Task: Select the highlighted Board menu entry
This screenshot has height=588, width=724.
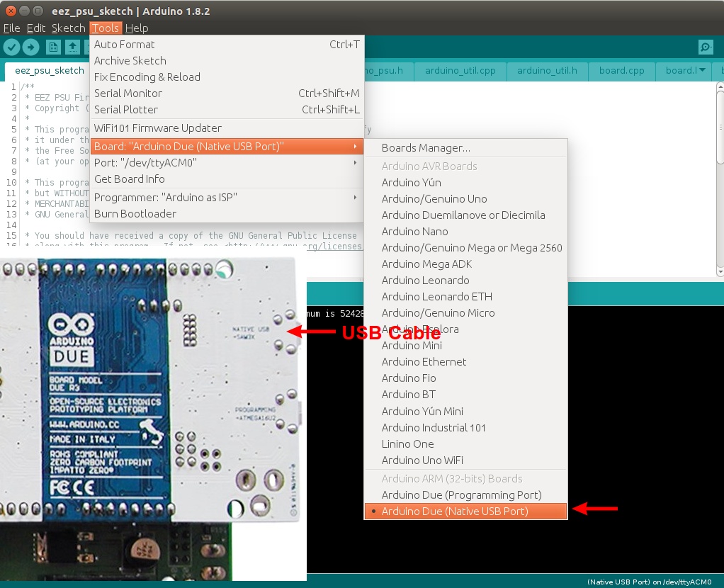Action: (x=227, y=147)
